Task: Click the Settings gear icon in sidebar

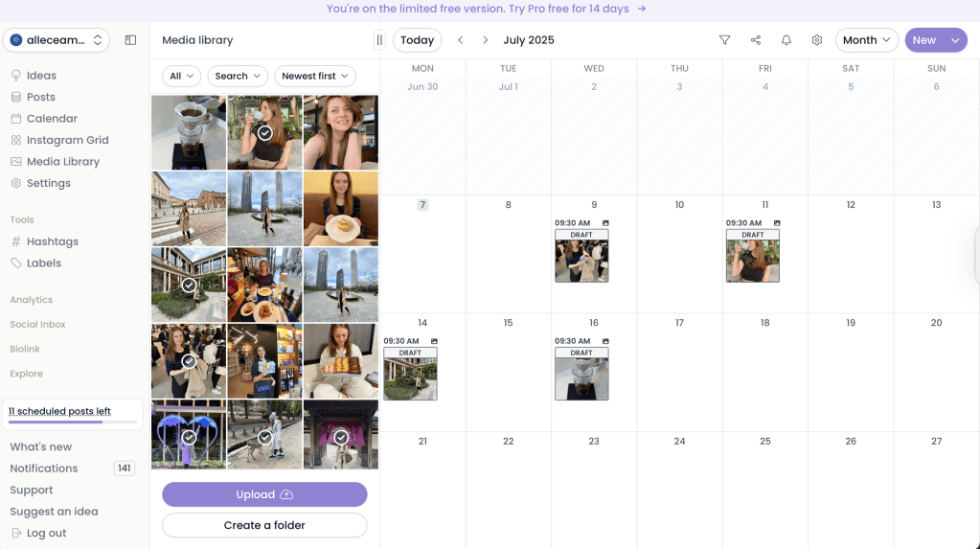Action: pyautogui.click(x=16, y=183)
